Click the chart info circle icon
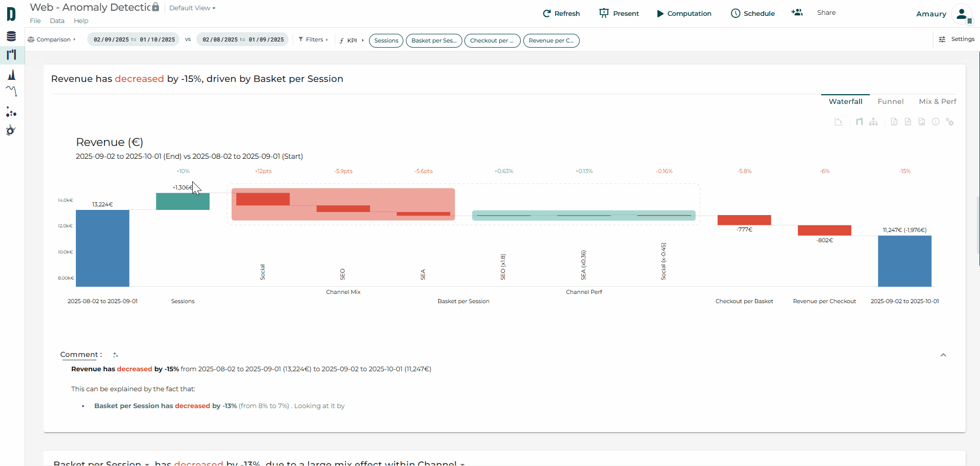Viewport: 980px width, 466px height. (x=935, y=122)
